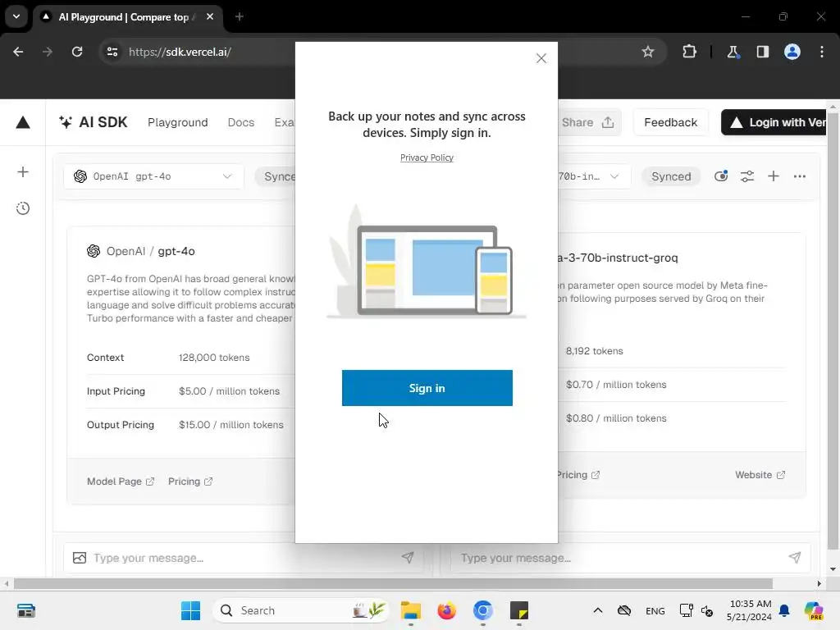Open Copilot preview icon in taskbar

coord(814,610)
